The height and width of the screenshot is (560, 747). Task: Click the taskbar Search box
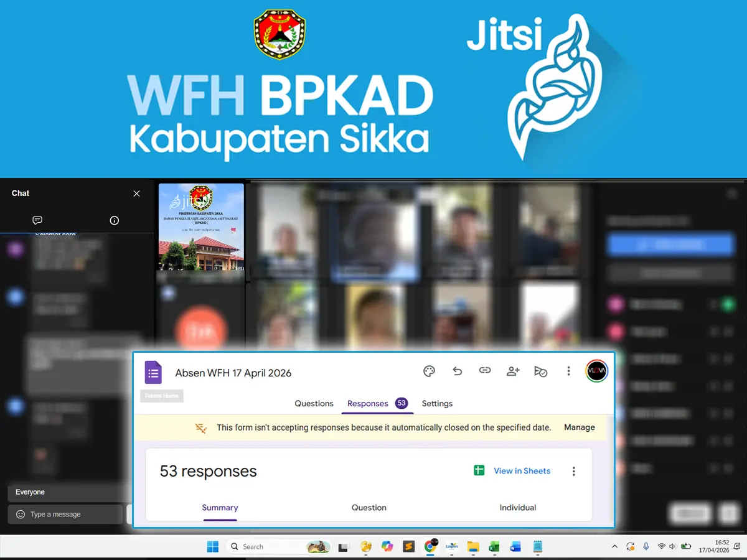(x=278, y=546)
